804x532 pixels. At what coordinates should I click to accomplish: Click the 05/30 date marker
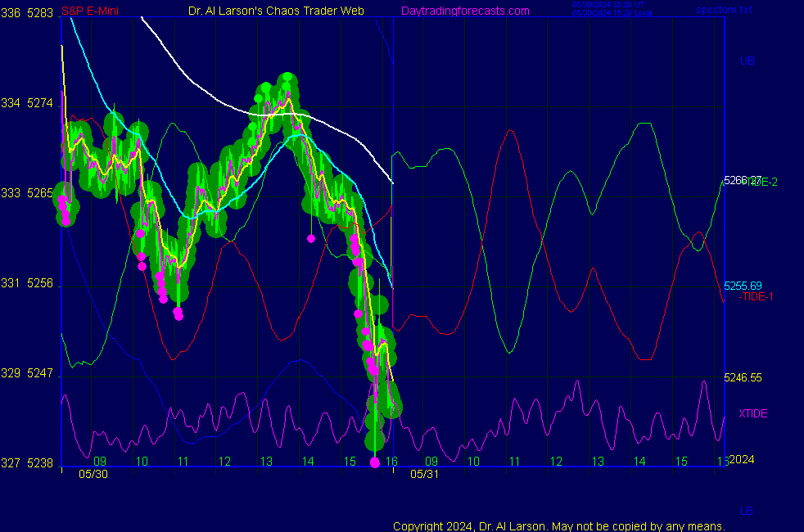[93, 474]
